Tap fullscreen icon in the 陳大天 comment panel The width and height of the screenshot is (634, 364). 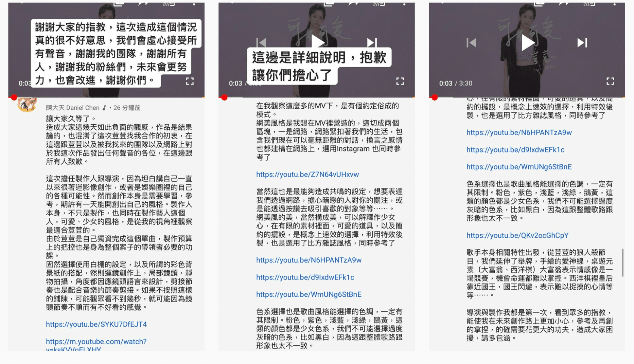coord(190,81)
